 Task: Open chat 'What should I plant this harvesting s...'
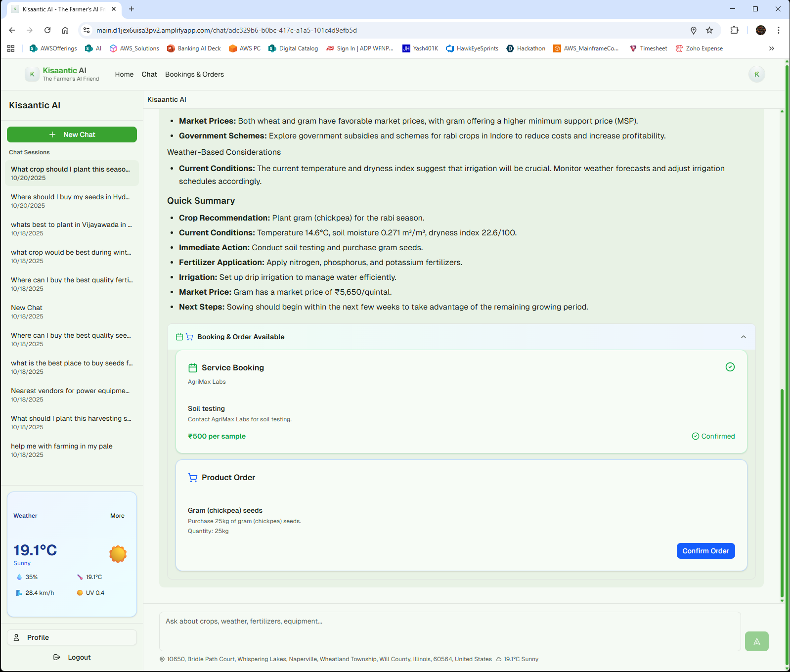click(72, 422)
